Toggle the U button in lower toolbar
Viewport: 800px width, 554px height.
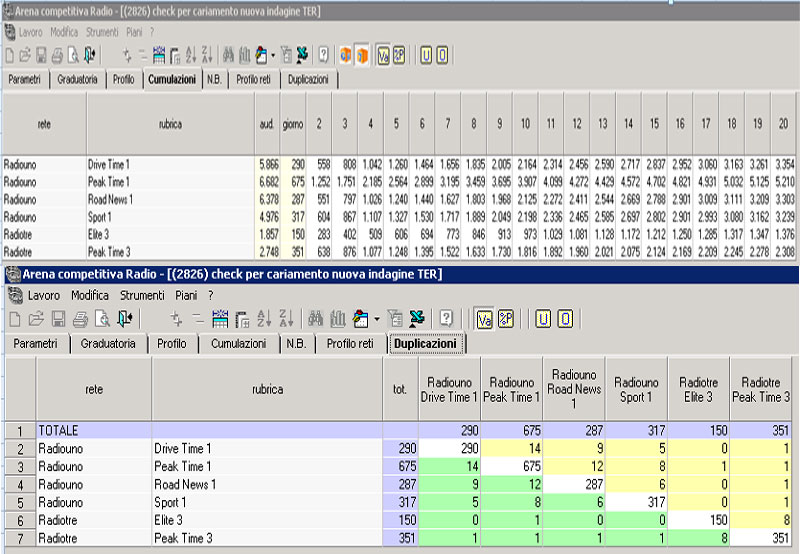click(x=543, y=319)
